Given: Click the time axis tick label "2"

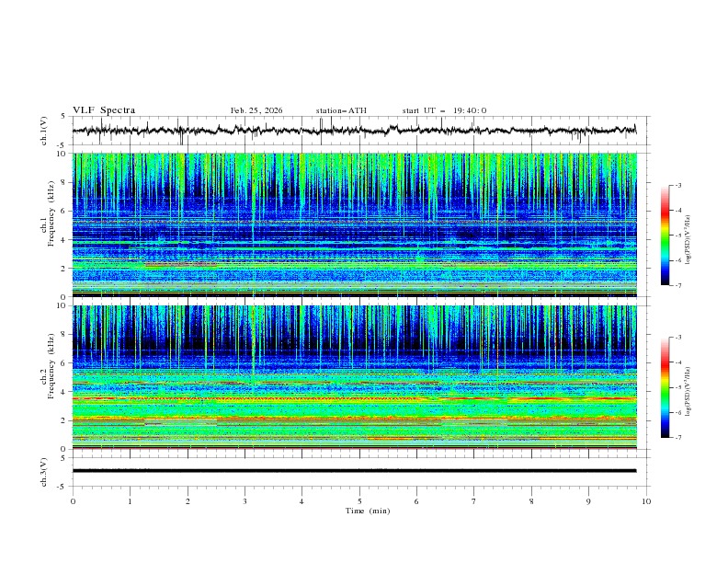Looking at the screenshot, I should coord(188,501).
